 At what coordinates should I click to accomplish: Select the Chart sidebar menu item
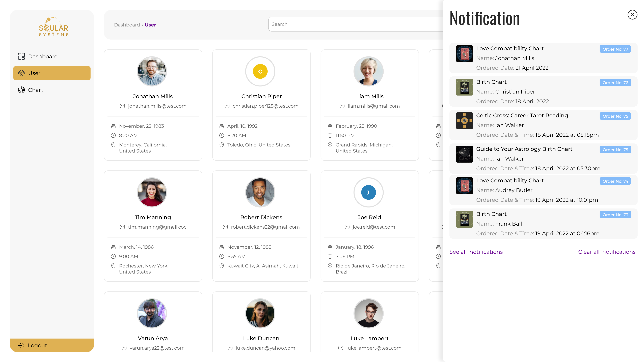click(36, 90)
